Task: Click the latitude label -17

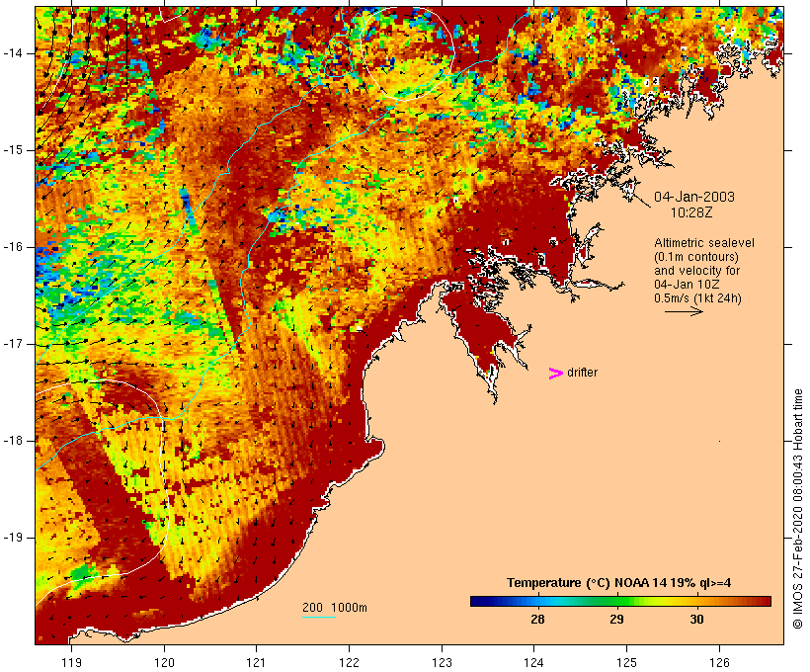Action: click(13, 344)
